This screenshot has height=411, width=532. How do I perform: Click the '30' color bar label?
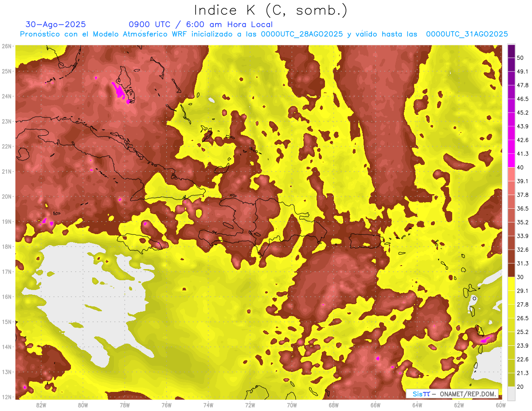tap(520, 277)
